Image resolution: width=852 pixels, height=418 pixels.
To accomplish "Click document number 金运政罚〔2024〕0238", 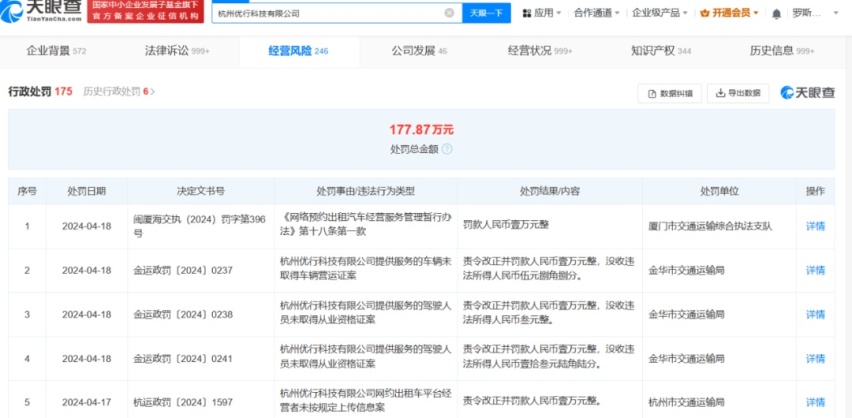I will click(x=183, y=314).
